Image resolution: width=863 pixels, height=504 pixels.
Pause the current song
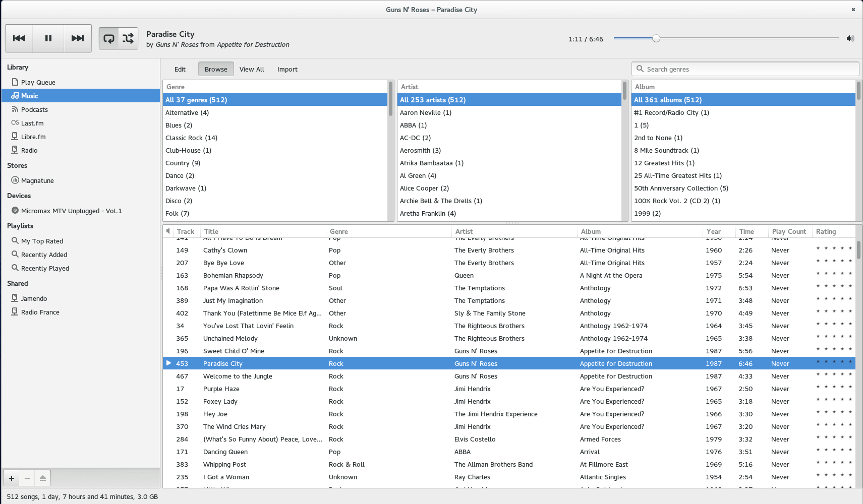[x=48, y=38]
